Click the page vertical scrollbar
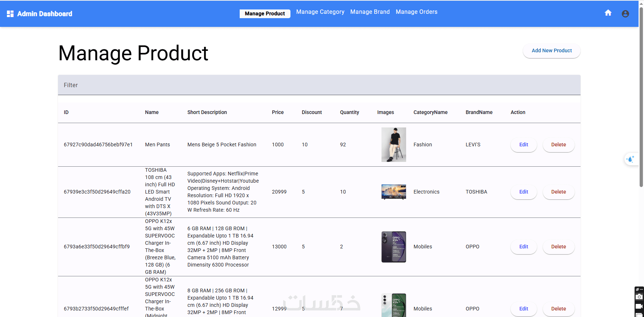The width and height of the screenshot is (644, 317). pos(641,98)
